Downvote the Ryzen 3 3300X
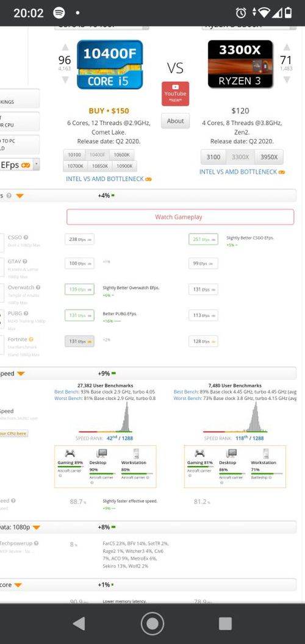Image resolution: width=305 pixels, height=644 pixels. point(287,80)
